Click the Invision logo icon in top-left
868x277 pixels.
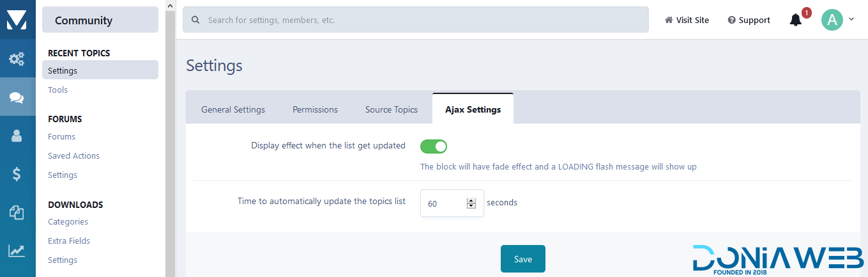tap(17, 19)
